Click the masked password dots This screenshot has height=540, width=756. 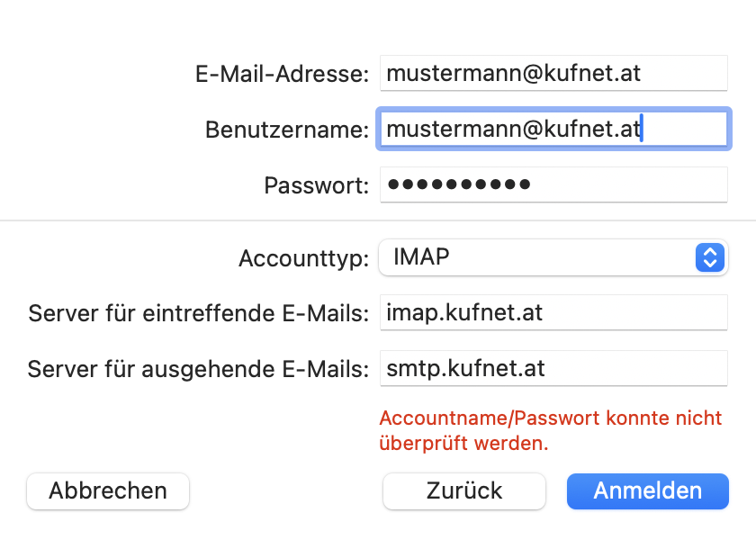point(458,184)
